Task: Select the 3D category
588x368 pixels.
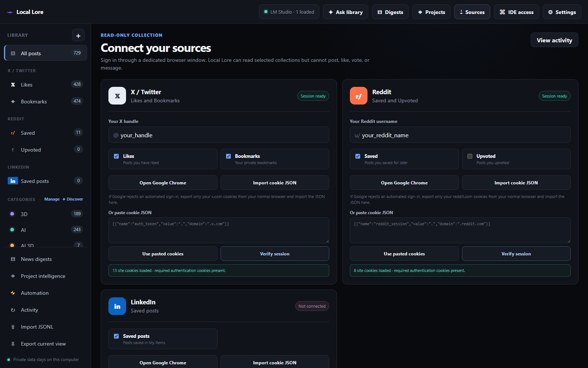Action: (x=46, y=214)
